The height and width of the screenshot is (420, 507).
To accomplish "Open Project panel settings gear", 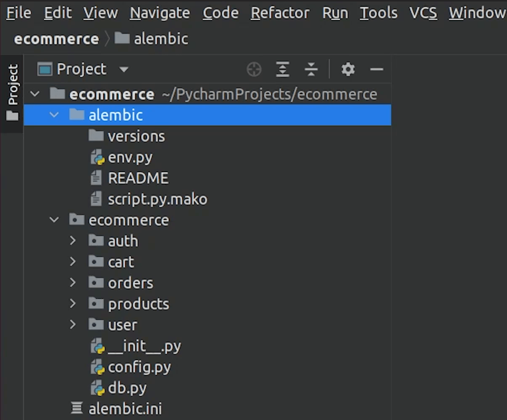I will (348, 69).
